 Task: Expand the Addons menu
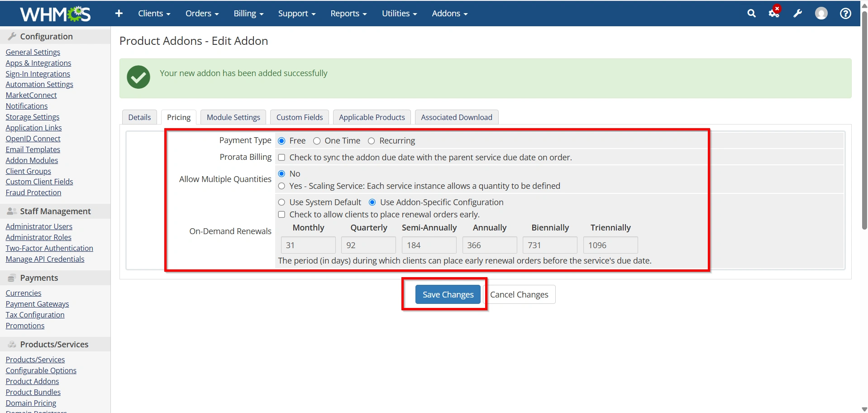tap(450, 14)
